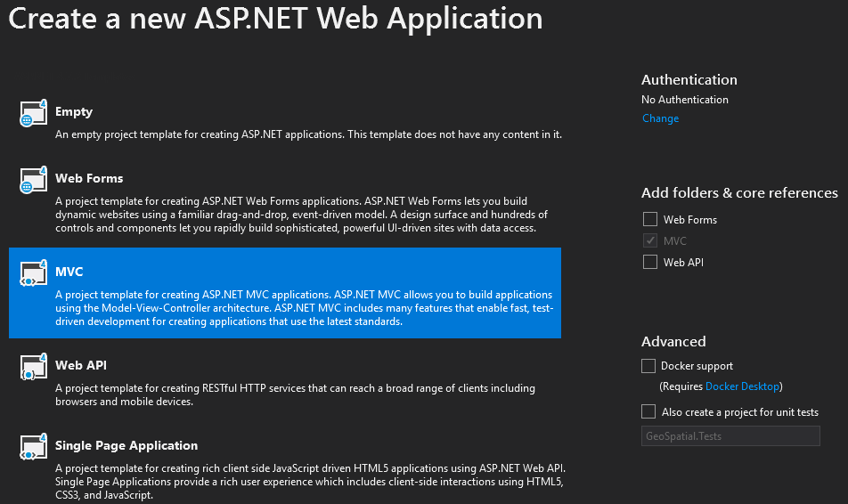Choose the MVC template title
This screenshot has width=848, height=504.
coord(69,272)
